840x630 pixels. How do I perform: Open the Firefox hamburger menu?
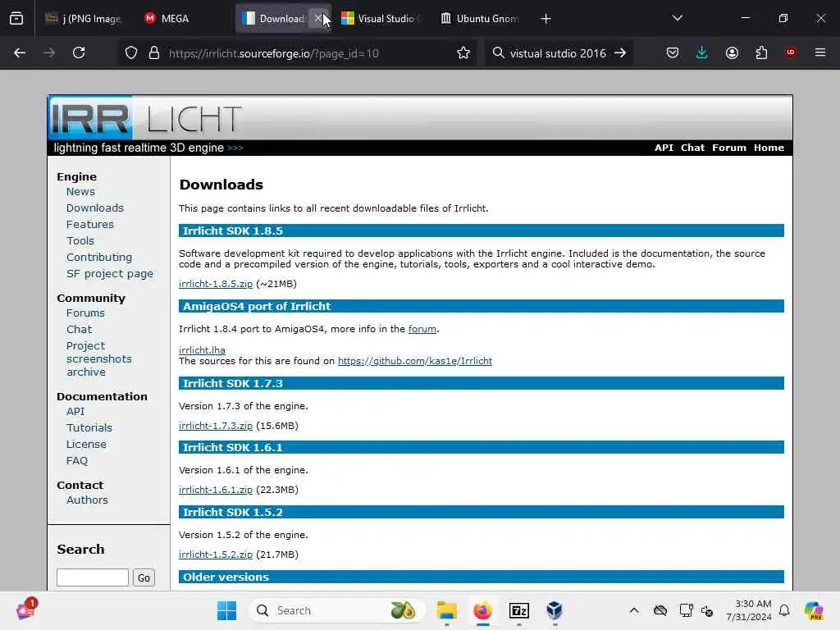(x=820, y=52)
